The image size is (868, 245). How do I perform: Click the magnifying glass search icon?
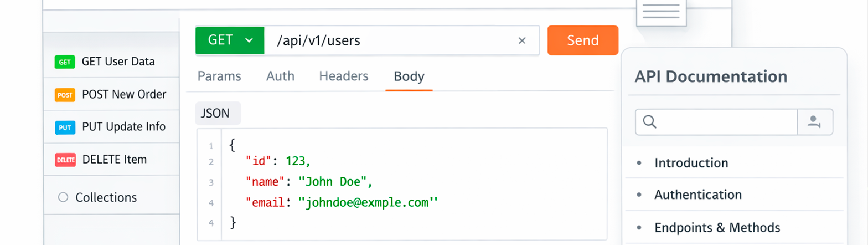650,122
